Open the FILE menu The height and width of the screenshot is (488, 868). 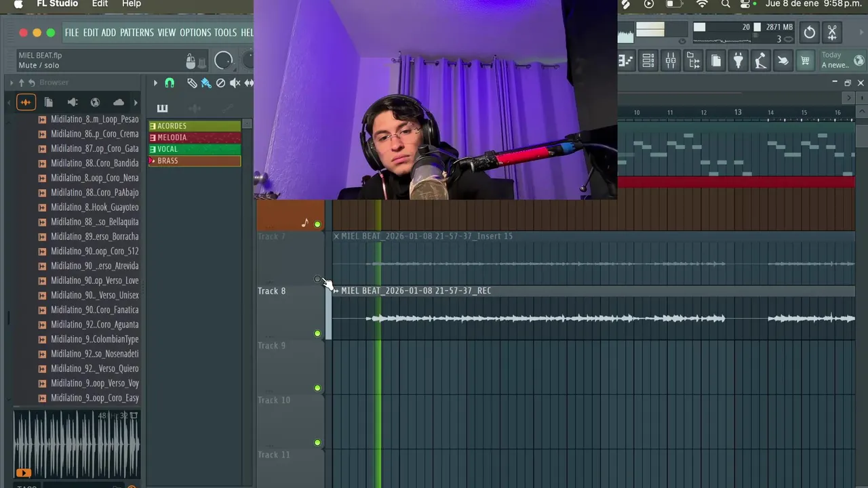tap(72, 33)
